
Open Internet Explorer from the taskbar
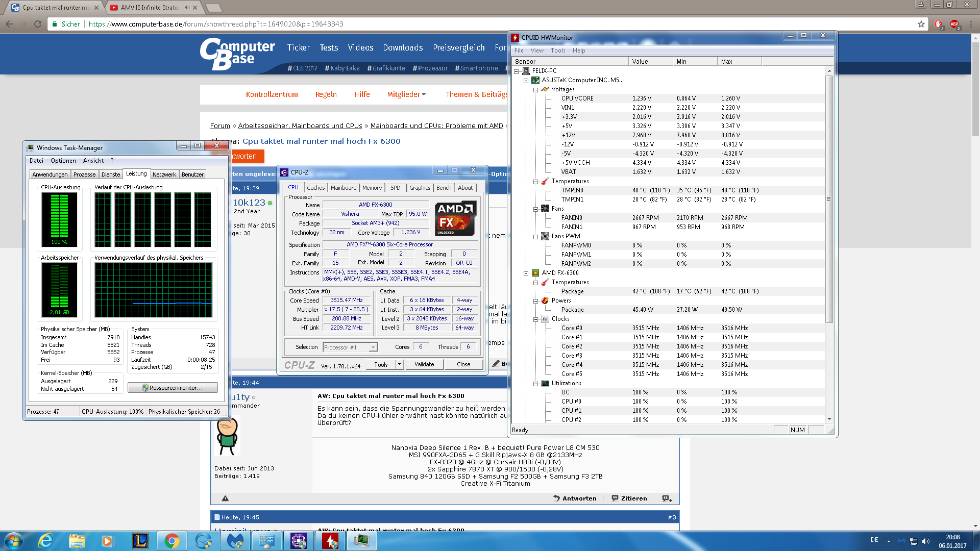45,540
